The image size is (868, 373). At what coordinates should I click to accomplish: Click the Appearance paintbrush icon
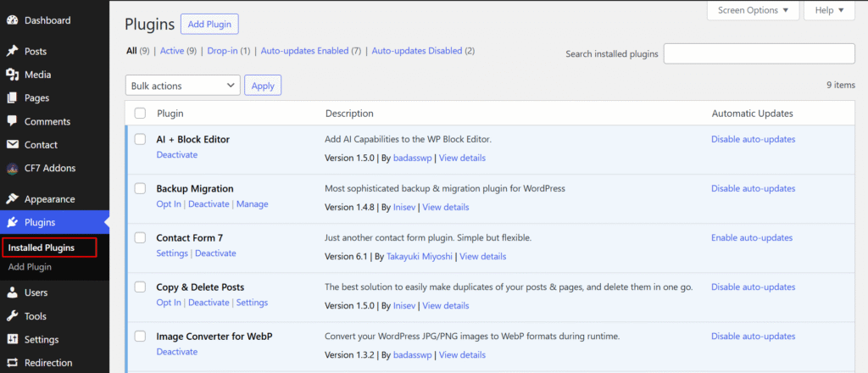click(x=12, y=199)
